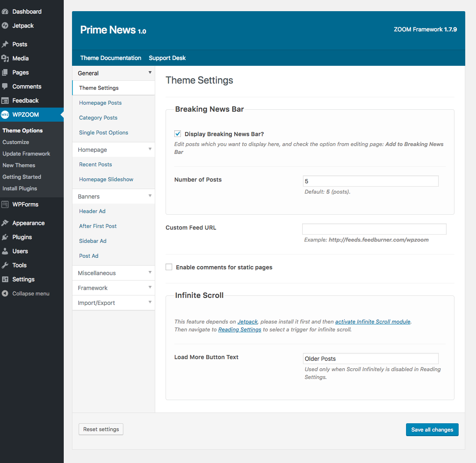Screen dimensions: 476x463
Task: Click the Plugins plug icon
Action: click(x=5, y=237)
